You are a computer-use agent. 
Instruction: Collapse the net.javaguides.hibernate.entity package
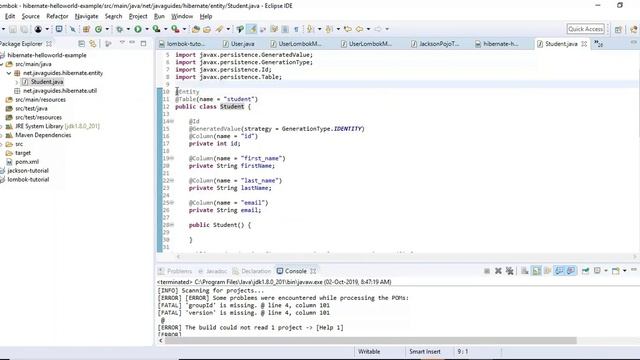pos(9,73)
